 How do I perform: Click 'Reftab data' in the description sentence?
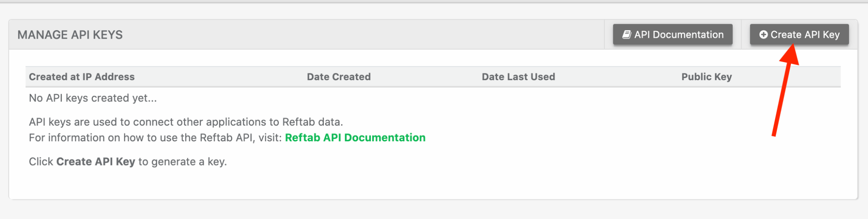point(312,122)
